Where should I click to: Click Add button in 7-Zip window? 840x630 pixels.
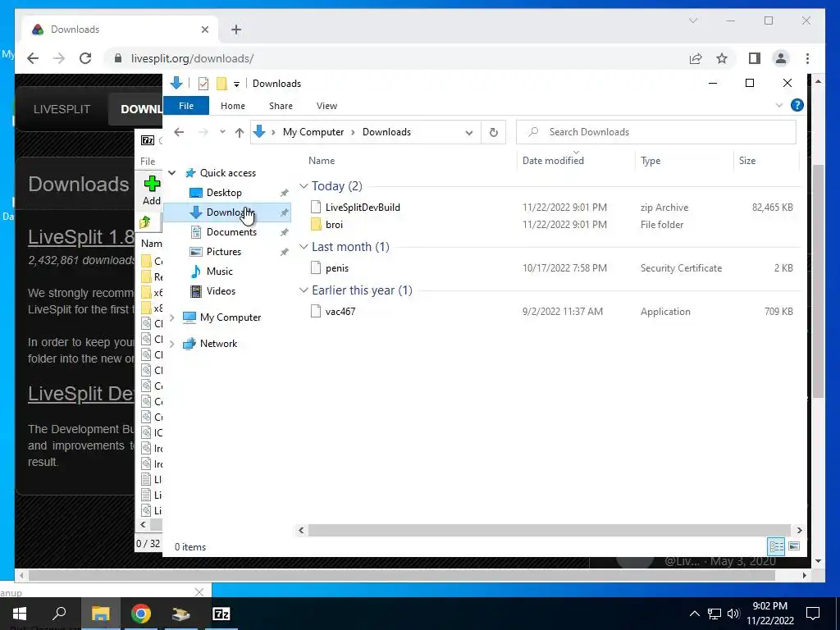pyautogui.click(x=152, y=190)
